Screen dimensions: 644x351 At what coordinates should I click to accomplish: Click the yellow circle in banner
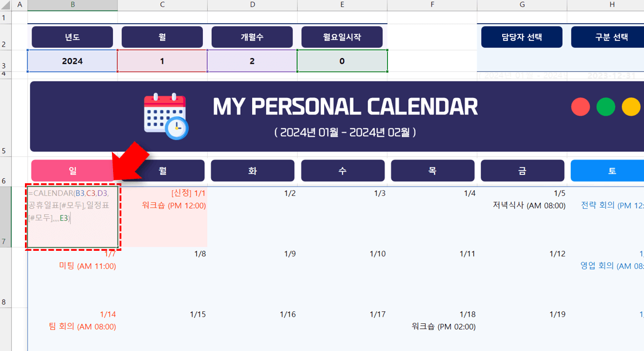pyautogui.click(x=631, y=107)
